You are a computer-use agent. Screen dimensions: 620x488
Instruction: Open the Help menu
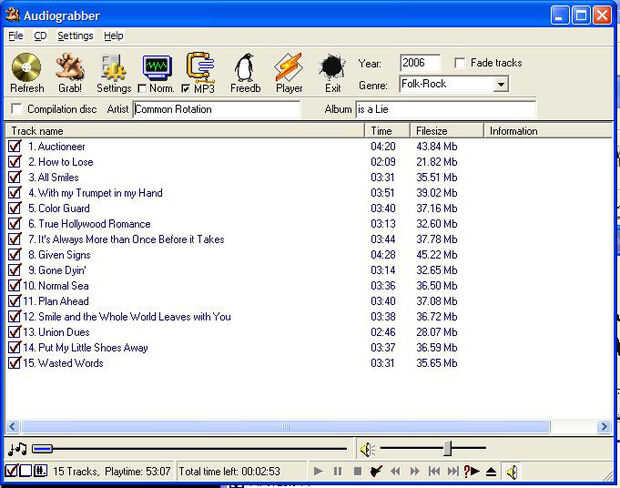113,36
